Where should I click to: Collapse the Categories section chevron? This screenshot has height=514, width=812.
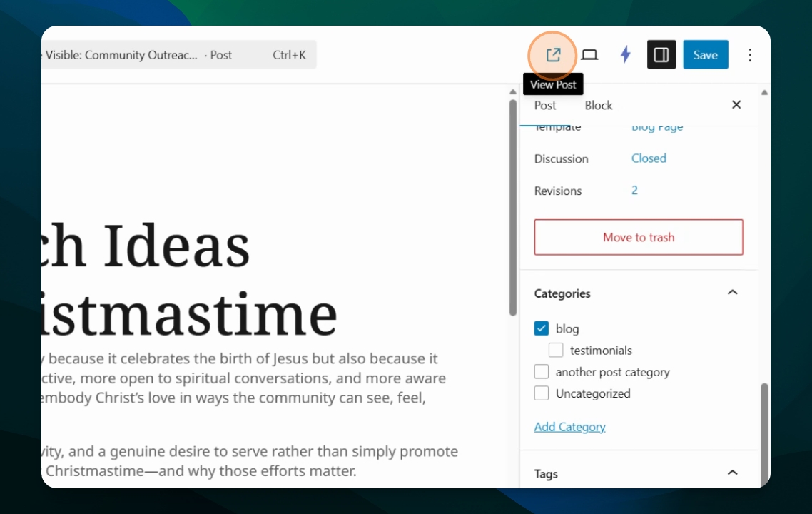[x=732, y=292]
